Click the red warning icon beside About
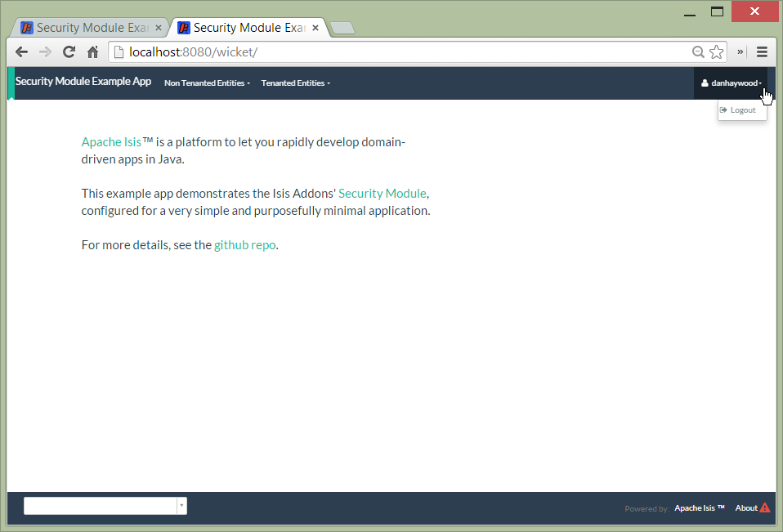Image resolution: width=783 pixels, height=532 pixels. click(x=765, y=507)
